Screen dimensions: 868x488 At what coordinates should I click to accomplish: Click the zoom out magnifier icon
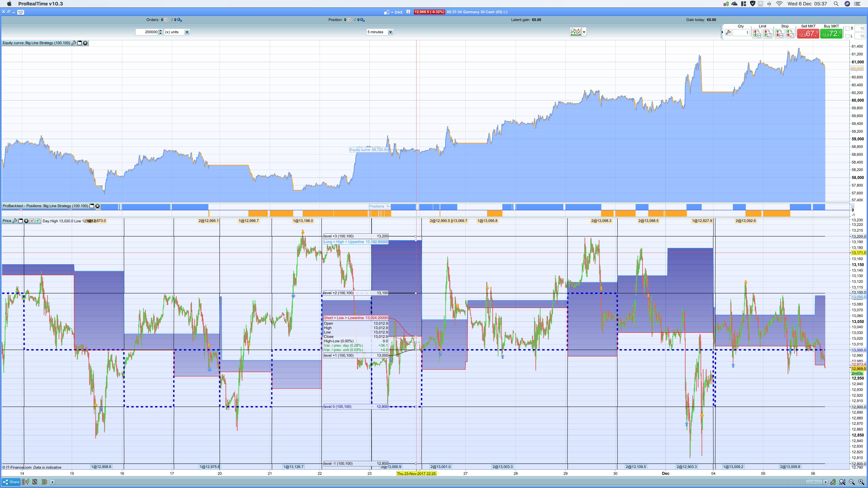click(852, 482)
